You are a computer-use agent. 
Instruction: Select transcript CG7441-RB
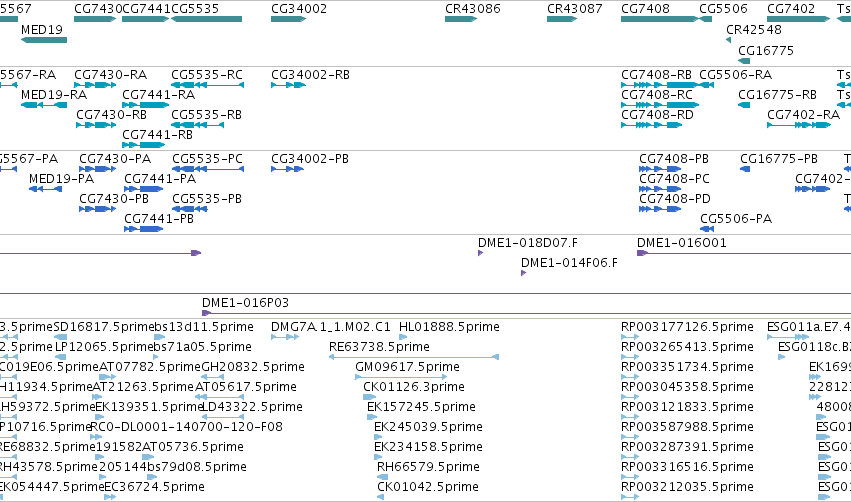[143, 145]
